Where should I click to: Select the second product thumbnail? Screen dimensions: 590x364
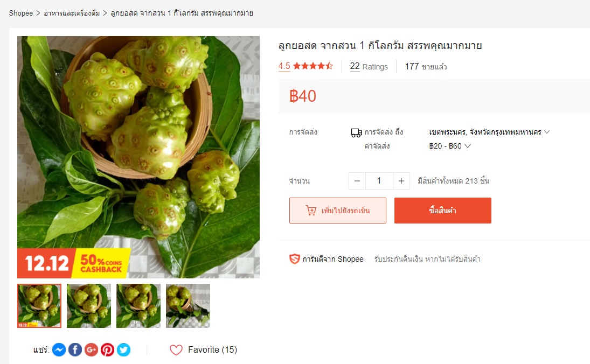[89, 306]
